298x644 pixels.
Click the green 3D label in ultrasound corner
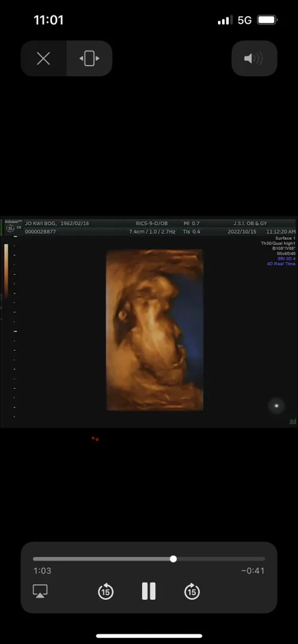pos(292,422)
